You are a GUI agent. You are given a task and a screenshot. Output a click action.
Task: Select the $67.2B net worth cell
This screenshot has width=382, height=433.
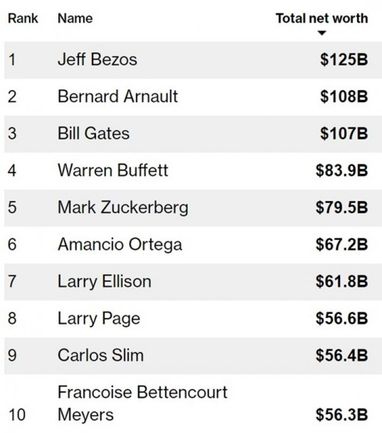[x=342, y=245]
